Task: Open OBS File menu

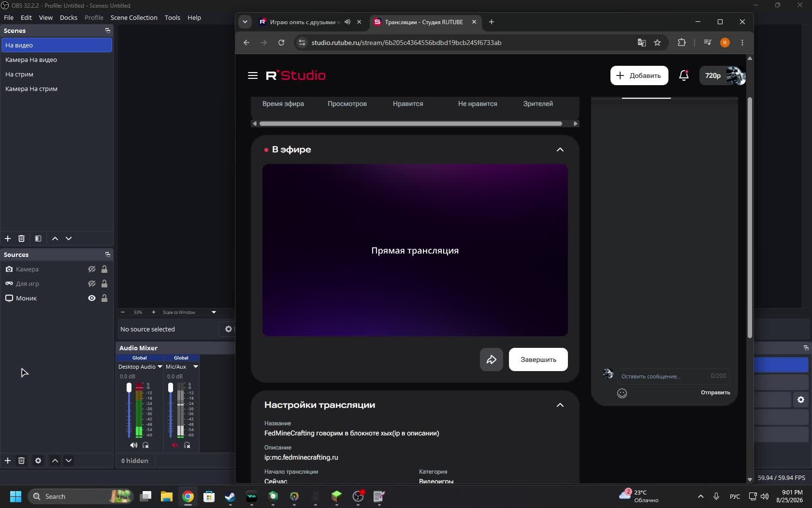Action: (x=9, y=17)
